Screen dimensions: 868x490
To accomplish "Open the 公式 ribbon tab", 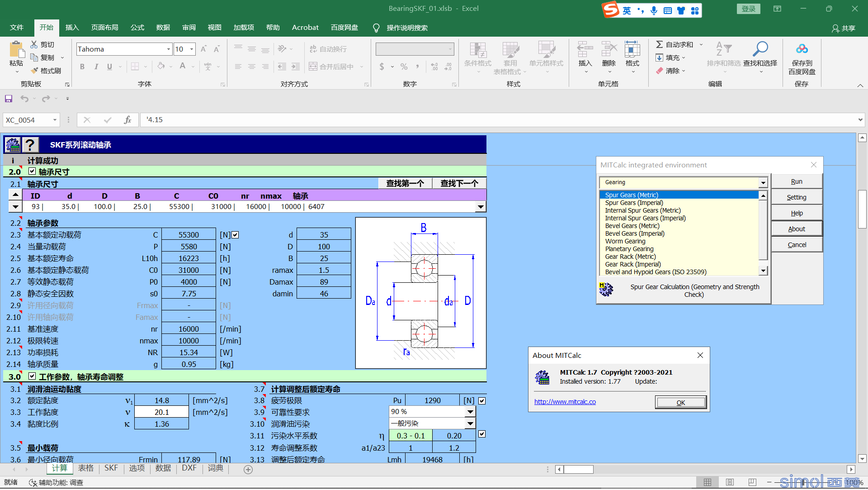I will pyautogui.click(x=137, y=28).
